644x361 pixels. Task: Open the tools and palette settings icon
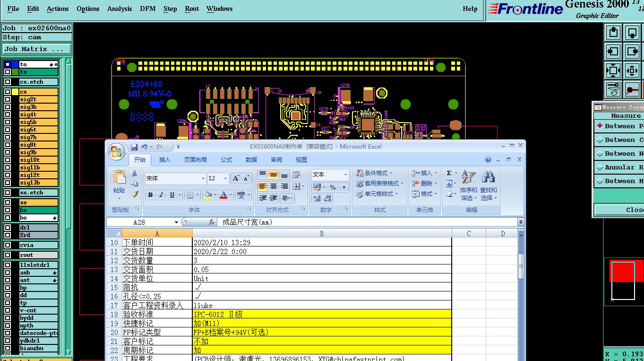point(613,89)
